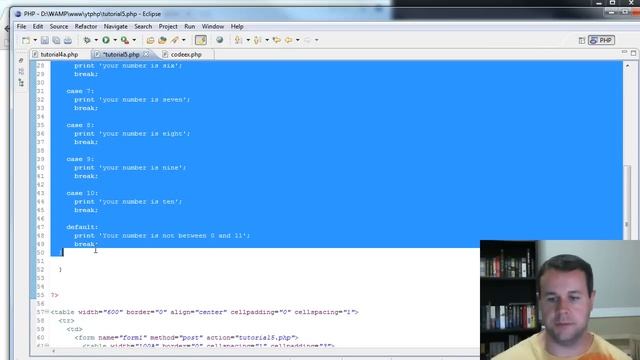Open the Run dropdown arrow
Image resolution: width=640 pixels, height=360 pixels.
coord(115,40)
